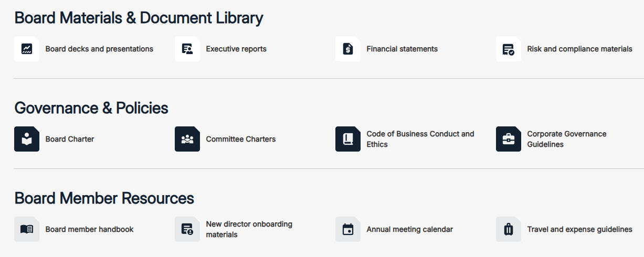The image size is (644, 257).
Task: Click the Executive reports icon
Action: [x=187, y=49]
